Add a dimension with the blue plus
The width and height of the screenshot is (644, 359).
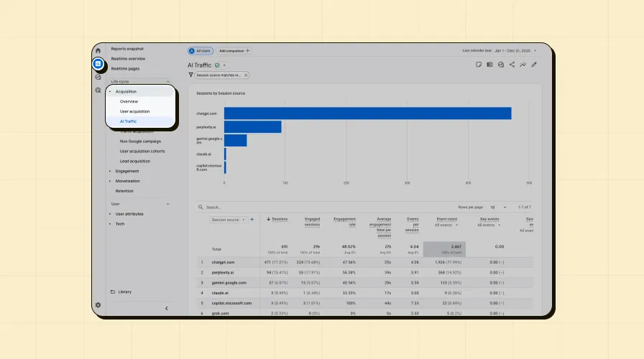click(252, 220)
